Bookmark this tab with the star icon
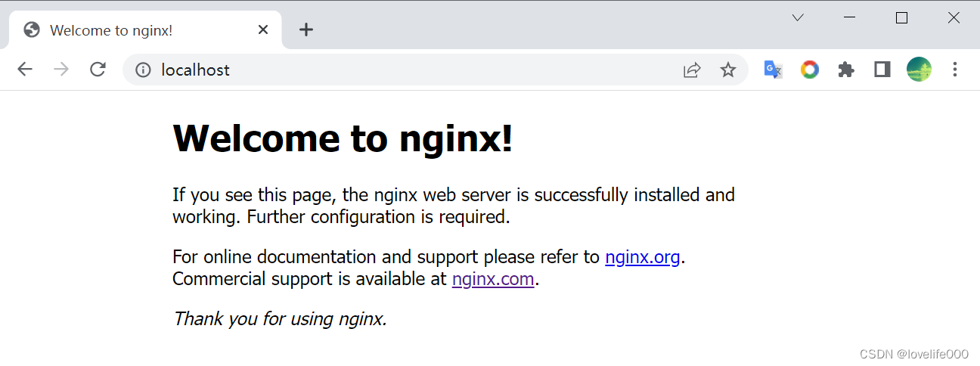The image size is (980, 366). click(x=727, y=70)
